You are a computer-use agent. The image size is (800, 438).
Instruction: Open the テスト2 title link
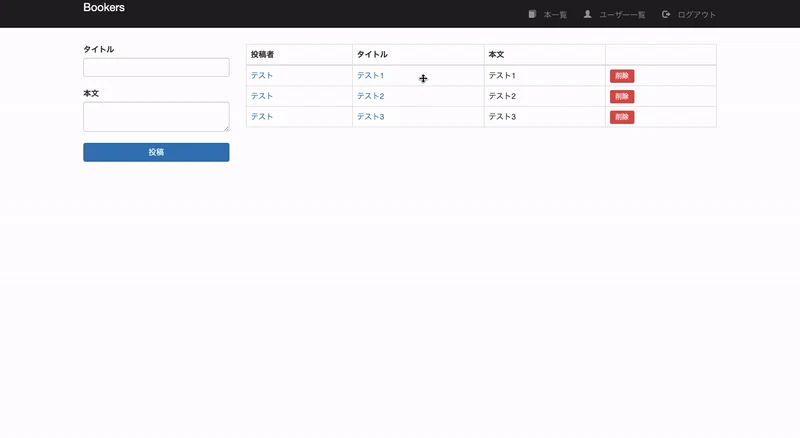click(370, 96)
